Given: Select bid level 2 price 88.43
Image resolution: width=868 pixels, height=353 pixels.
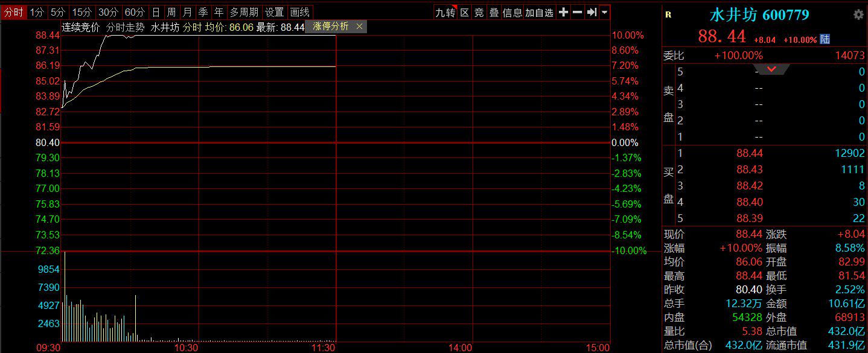Looking at the screenshot, I should tap(750, 170).
